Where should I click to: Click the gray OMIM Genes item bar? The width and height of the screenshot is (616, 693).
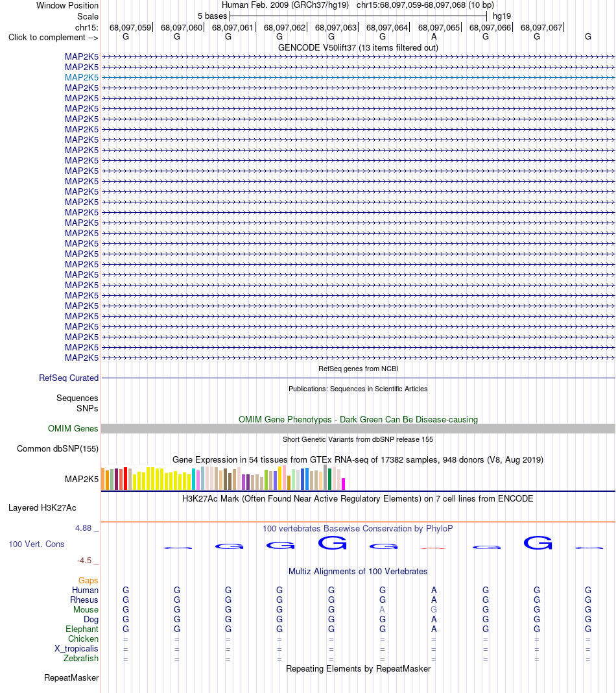[358, 428]
